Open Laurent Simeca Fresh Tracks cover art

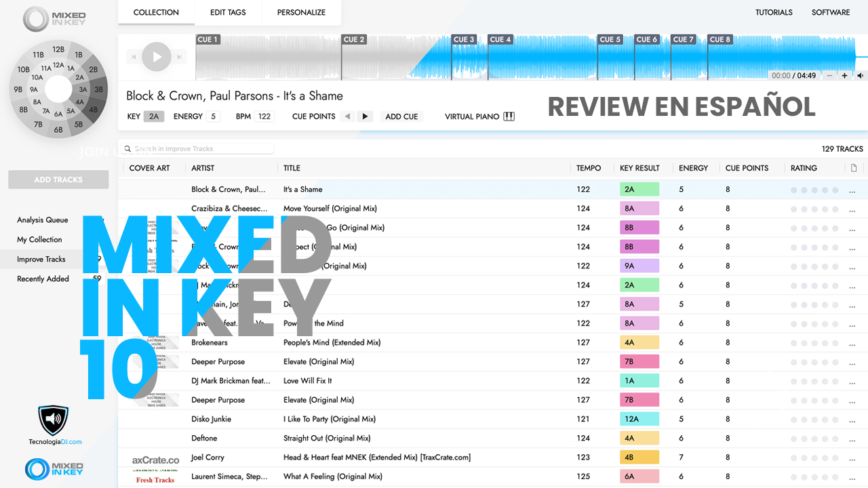tap(155, 476)
